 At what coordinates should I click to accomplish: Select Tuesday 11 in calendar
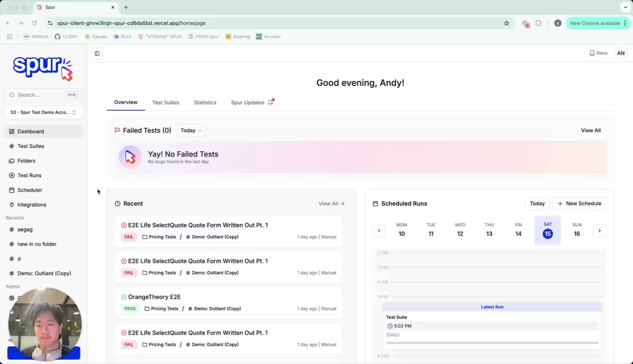(431, 230)
